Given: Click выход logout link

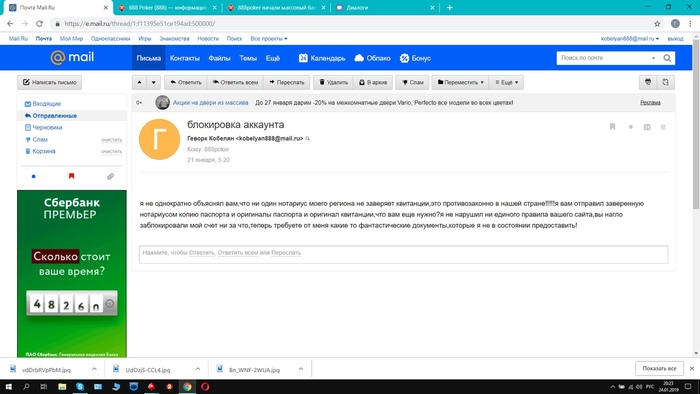Looking at the screenshot, I should [675, 39].
